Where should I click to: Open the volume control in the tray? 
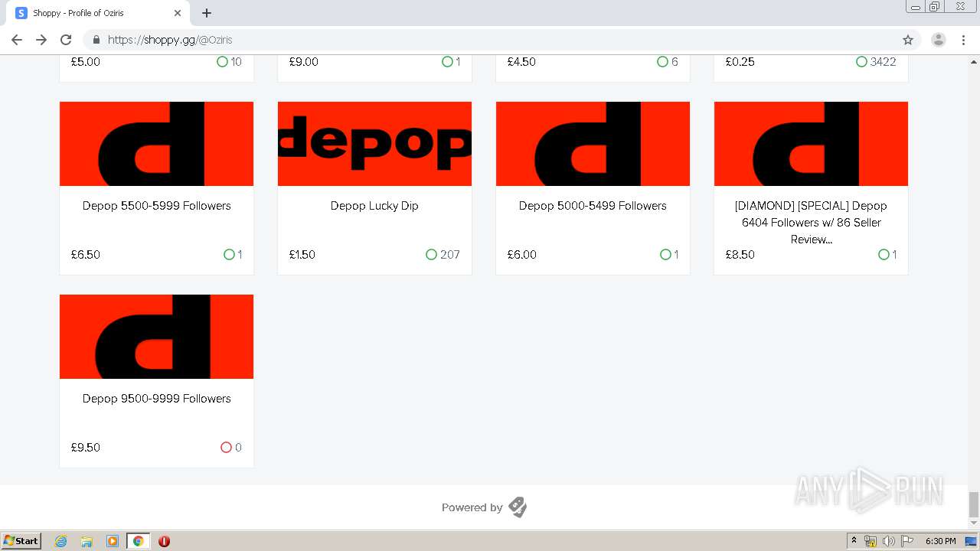click(889, 541)
